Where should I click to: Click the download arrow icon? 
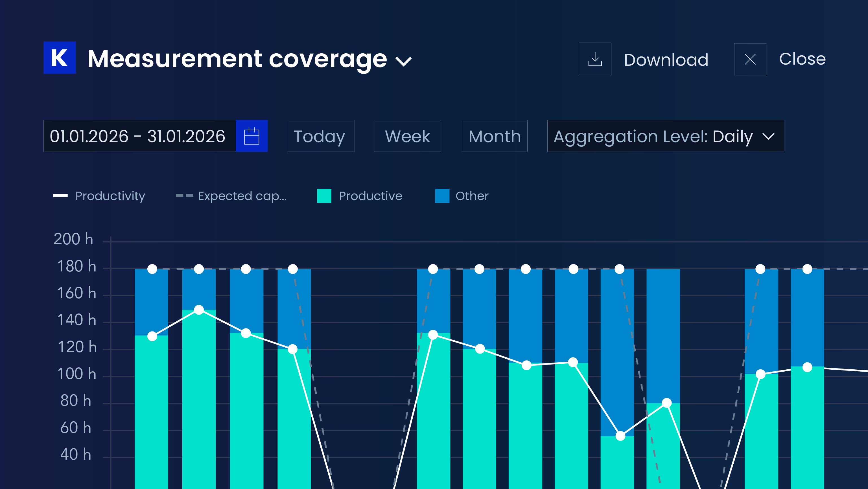595,59
